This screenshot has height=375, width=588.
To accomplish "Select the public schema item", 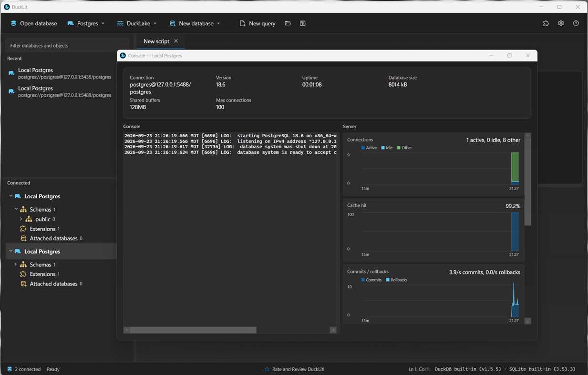I will [42, 219].
